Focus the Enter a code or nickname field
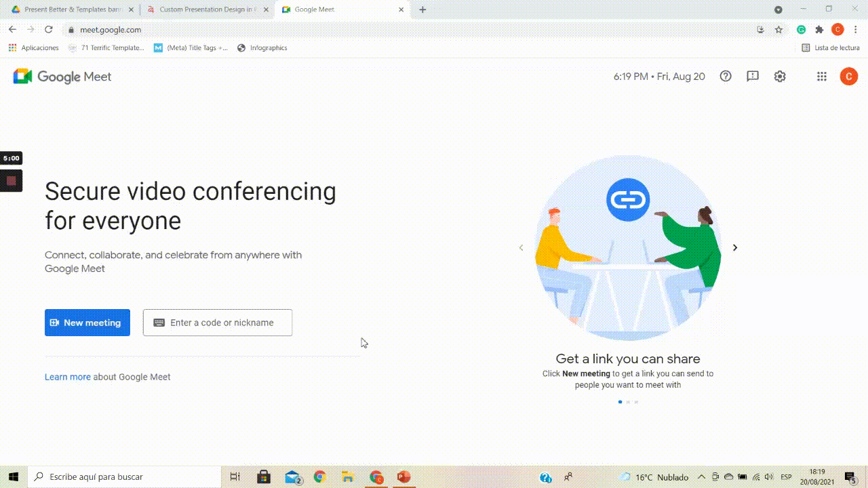 (218, 323)
